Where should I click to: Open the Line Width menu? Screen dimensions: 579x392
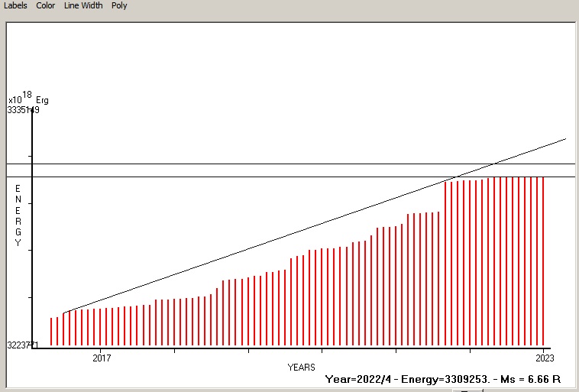(83, 5)
